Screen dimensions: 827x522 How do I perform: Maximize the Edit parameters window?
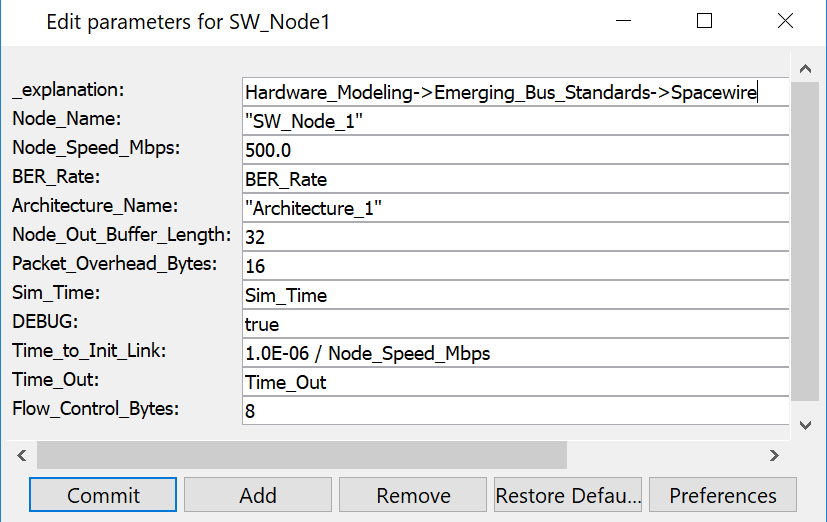(x=704, y=21)
